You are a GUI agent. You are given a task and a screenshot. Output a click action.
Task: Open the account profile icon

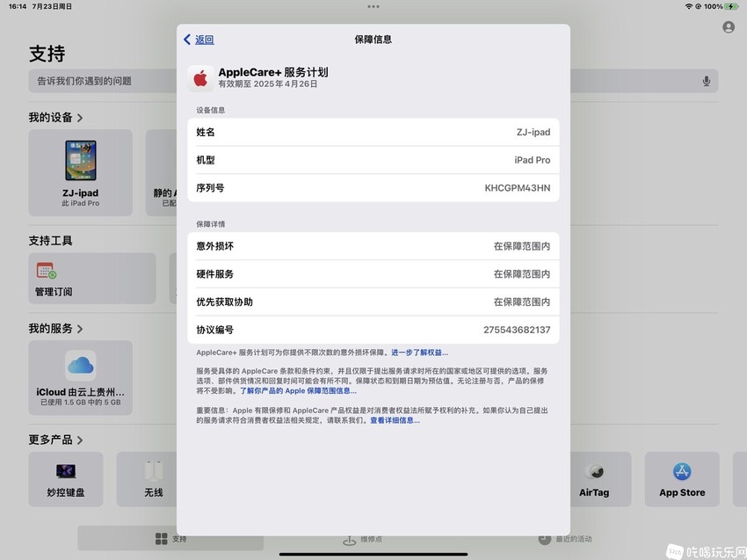pyautogui.click(x=729, y=27)
